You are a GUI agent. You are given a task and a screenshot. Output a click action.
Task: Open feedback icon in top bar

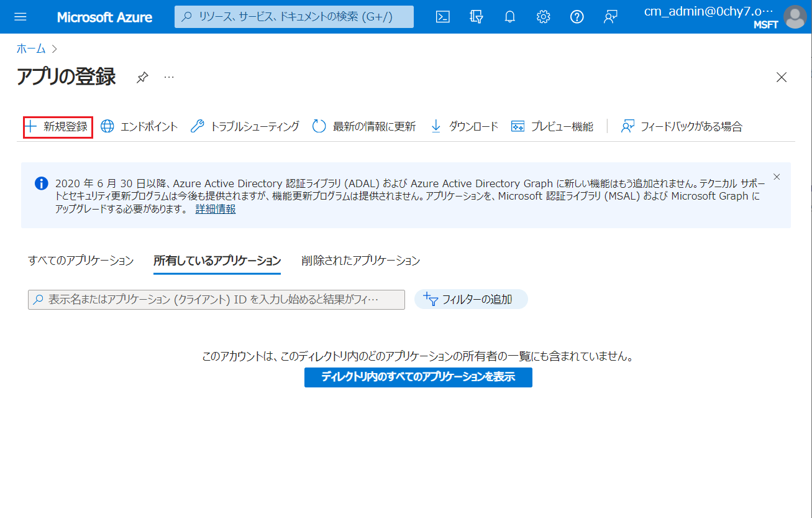click(611, 17)
